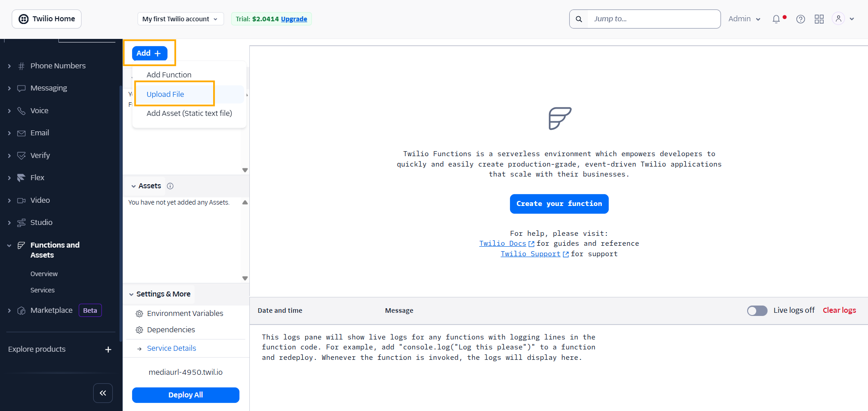The image size is (868, 411).
Task: Select Add Function from the menu
Action: 169,75
